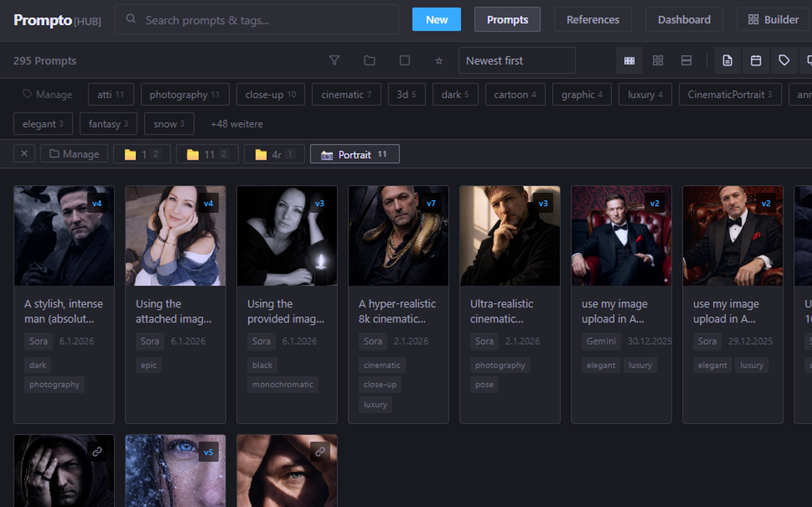
Task: Open the Dashboard tab
Action: click(x=684, y=19)
